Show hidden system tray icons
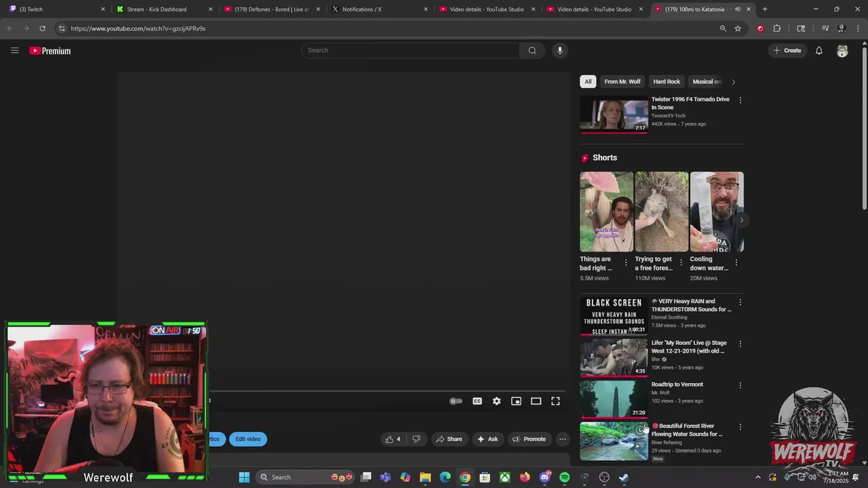Viewport: 868px width, 488px height. (x=758, y=477)
